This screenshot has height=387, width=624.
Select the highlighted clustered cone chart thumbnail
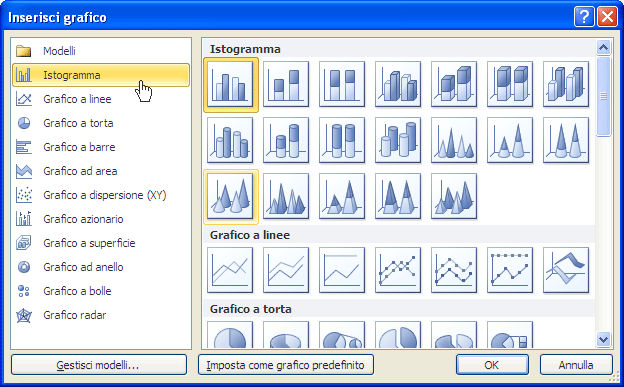coord(230,197)
